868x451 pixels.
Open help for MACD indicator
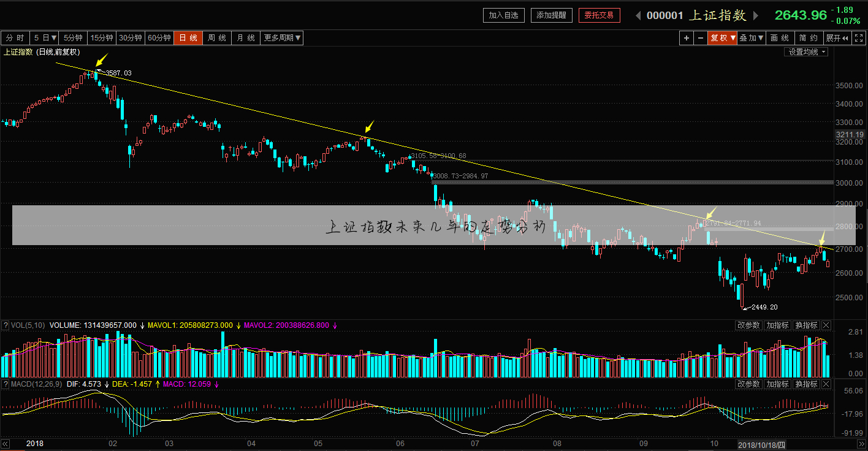pyautogui.click(x=5, y=384)
